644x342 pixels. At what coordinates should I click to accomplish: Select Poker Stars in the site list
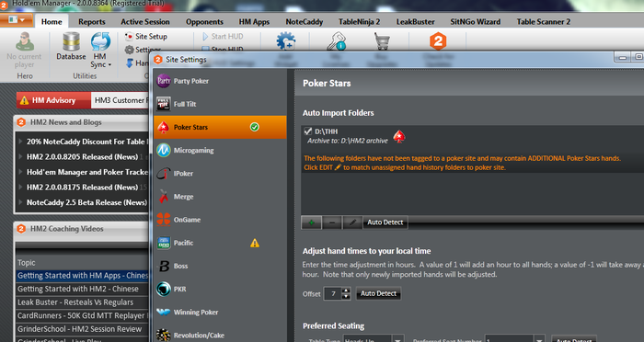[x=220, y=127]
